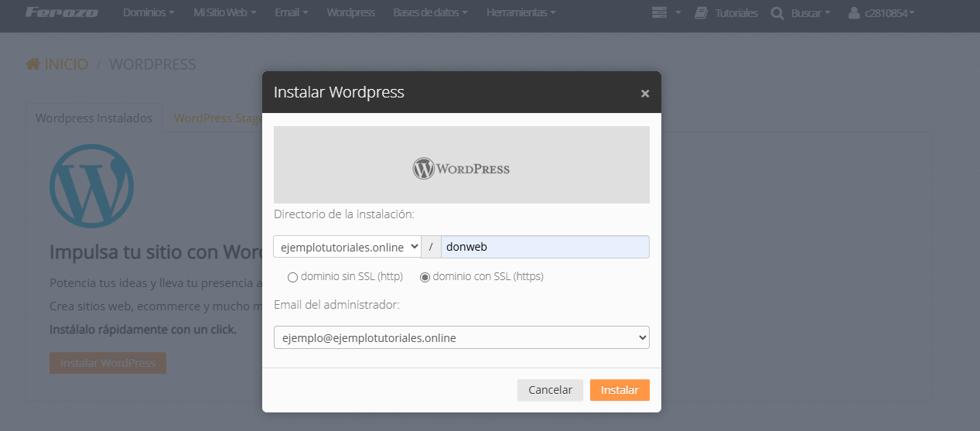Open Tutoriales in the top bar
The height and width of the screenshot is (431, 980).
(736, 13)
